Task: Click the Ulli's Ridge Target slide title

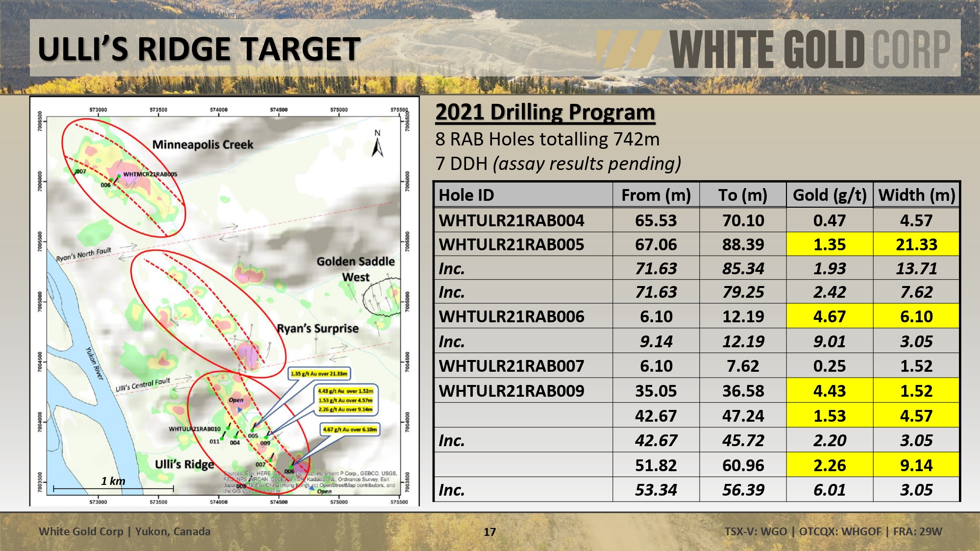Action: coord(199,49)
